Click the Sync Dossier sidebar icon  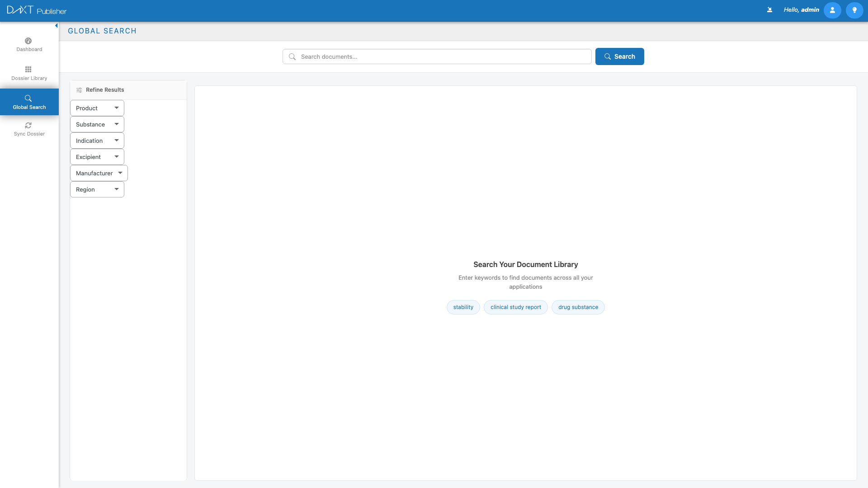point(29,129)
